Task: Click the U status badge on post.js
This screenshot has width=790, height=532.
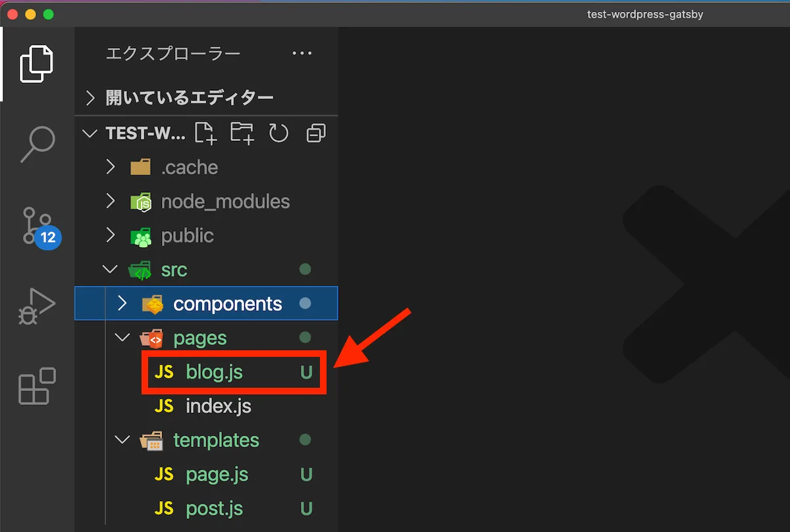Action: point(306,509)
